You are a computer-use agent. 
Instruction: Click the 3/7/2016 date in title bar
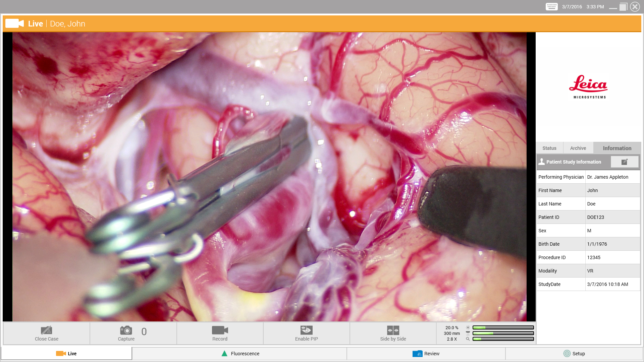(x=572, y=7)
